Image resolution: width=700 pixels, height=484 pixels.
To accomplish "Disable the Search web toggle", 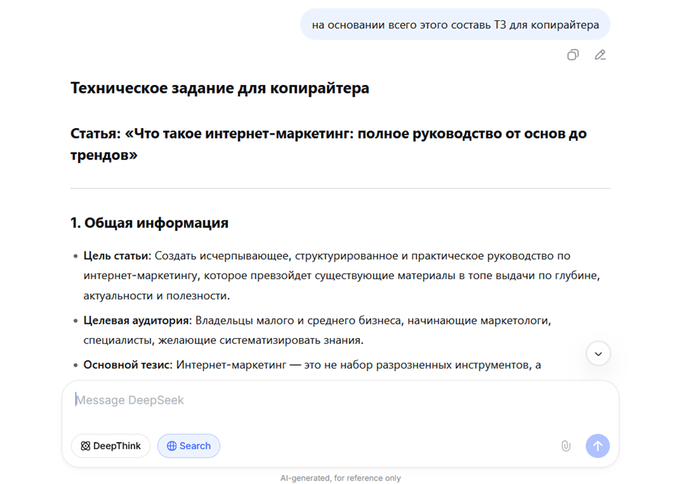I will click(x=188, y=446).
